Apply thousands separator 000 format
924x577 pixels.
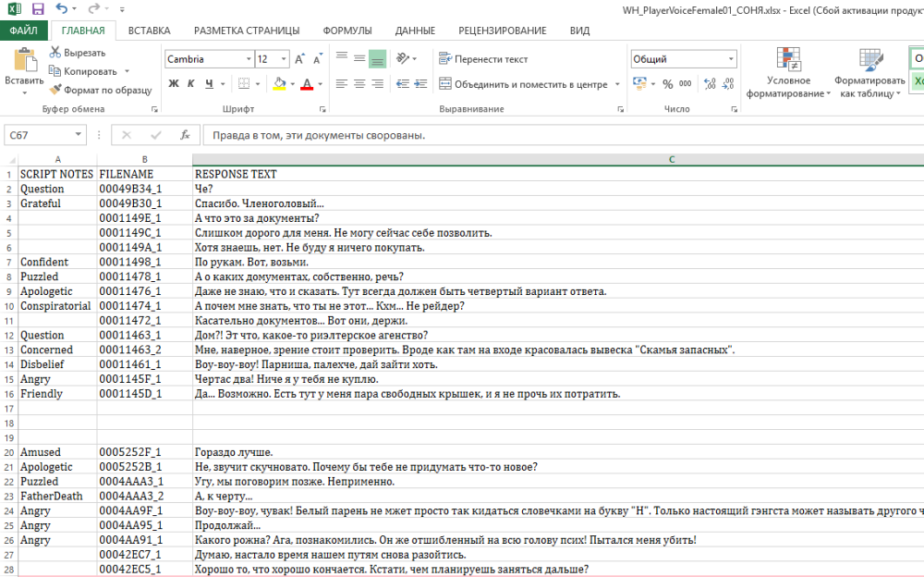(686, 84)
